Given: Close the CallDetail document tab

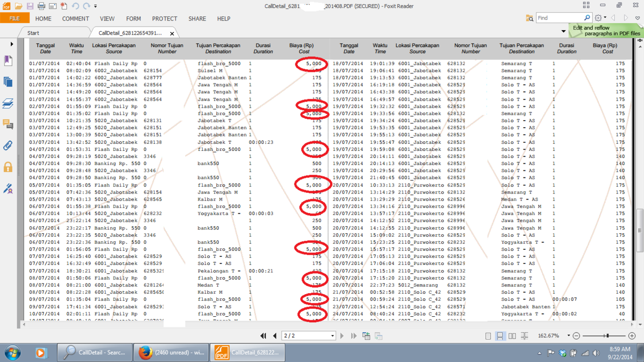Looking at the screenshot, I should coord(172,34).
